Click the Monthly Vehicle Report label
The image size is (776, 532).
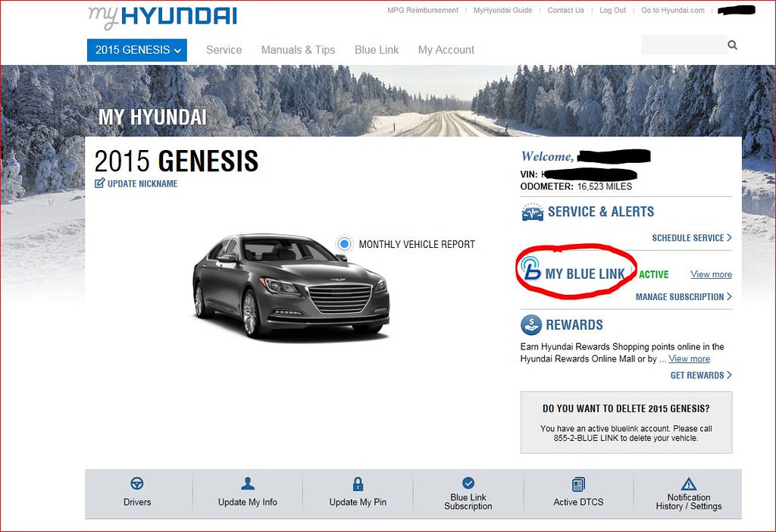click(x=417, y=245)
